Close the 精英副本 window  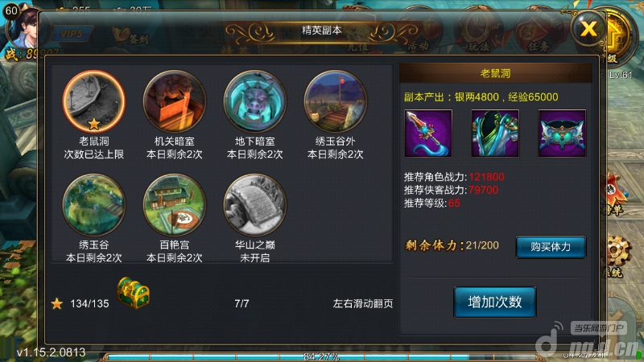click(588, 29)
